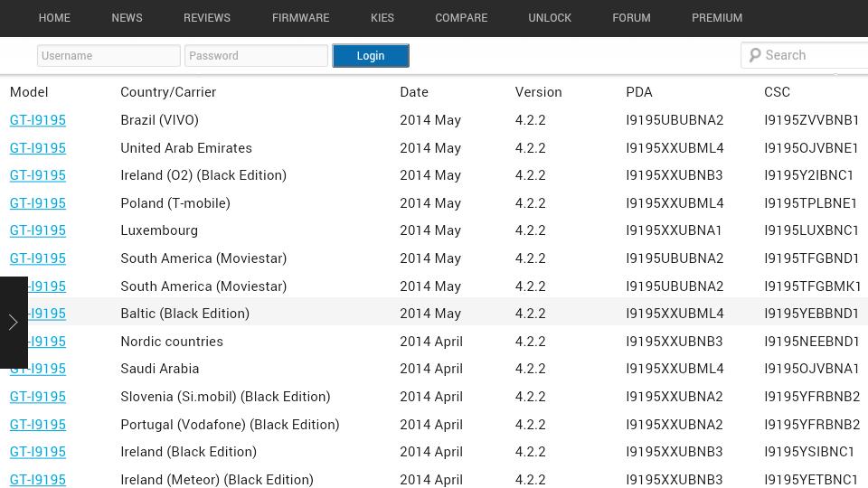This screenshot has height=488, width=868.
Task: Go to the NEWS section
Action: [x=127, y=18]
